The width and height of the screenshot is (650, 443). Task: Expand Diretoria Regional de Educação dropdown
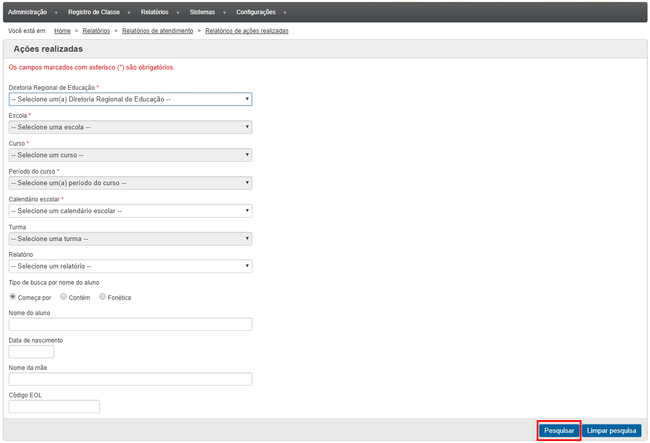(130, 99)
